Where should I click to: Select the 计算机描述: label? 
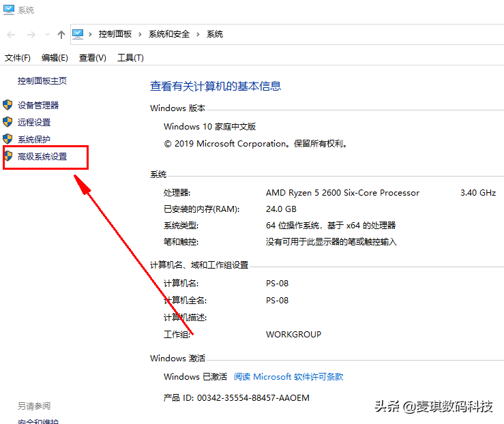coord(185,318)
